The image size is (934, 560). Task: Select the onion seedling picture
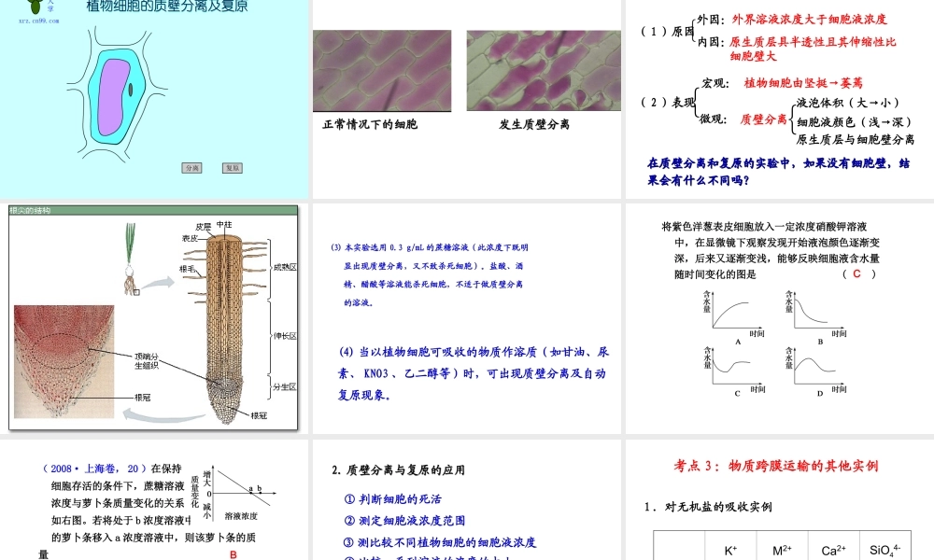pos(130,259)
